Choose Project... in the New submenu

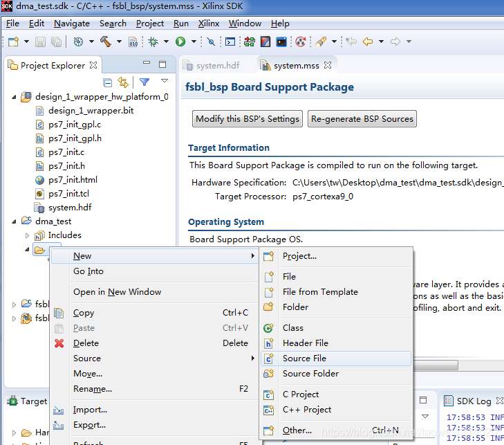(336, 256)
